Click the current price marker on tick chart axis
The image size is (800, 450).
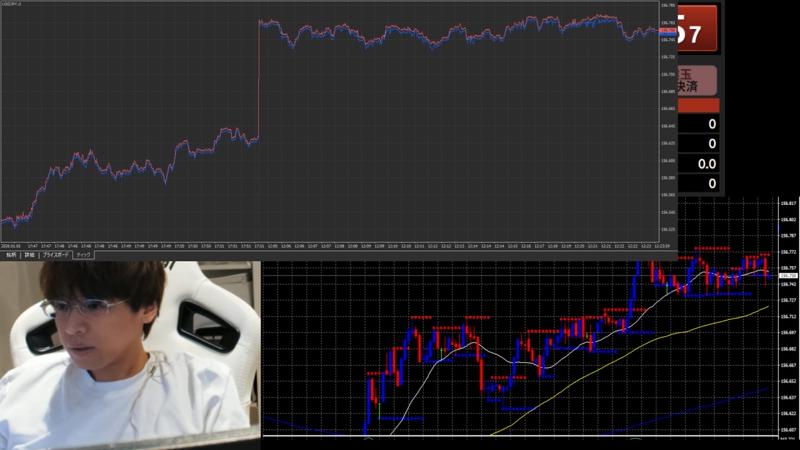(667, 32)
